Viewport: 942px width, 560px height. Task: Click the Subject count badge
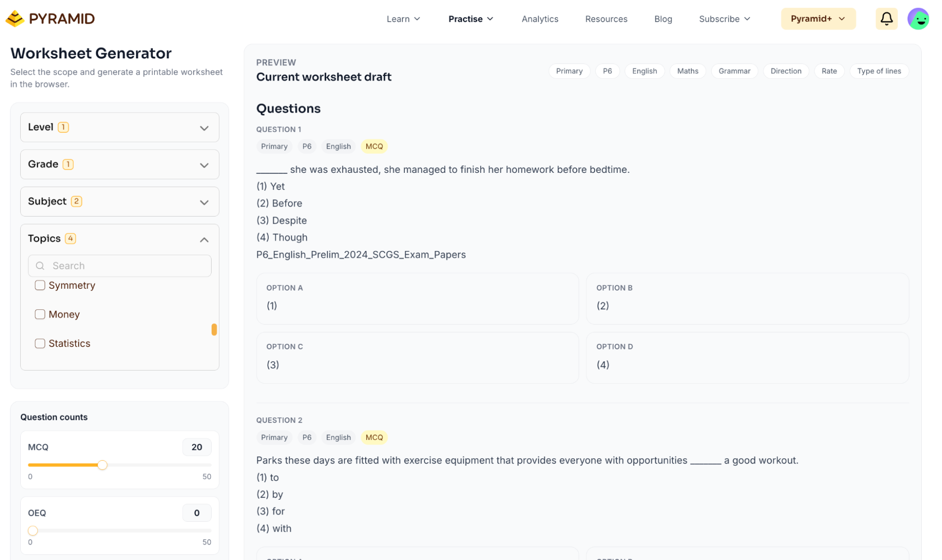tap(76, 202)
